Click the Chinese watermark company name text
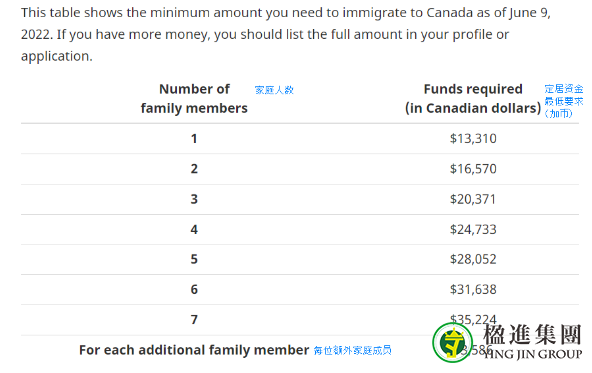Viewport: 592px width, 373px height. [533, 334]
